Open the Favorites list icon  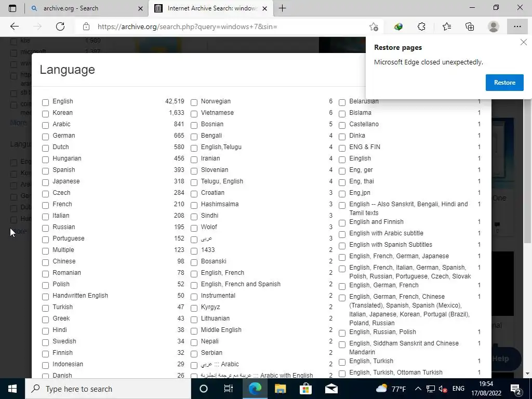tap(446, 26)
